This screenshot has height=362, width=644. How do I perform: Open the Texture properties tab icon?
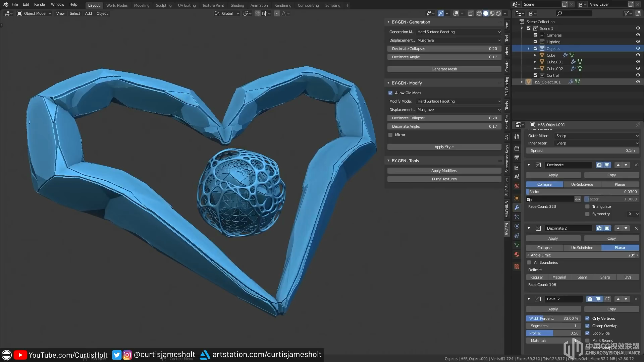coord(517,266)
